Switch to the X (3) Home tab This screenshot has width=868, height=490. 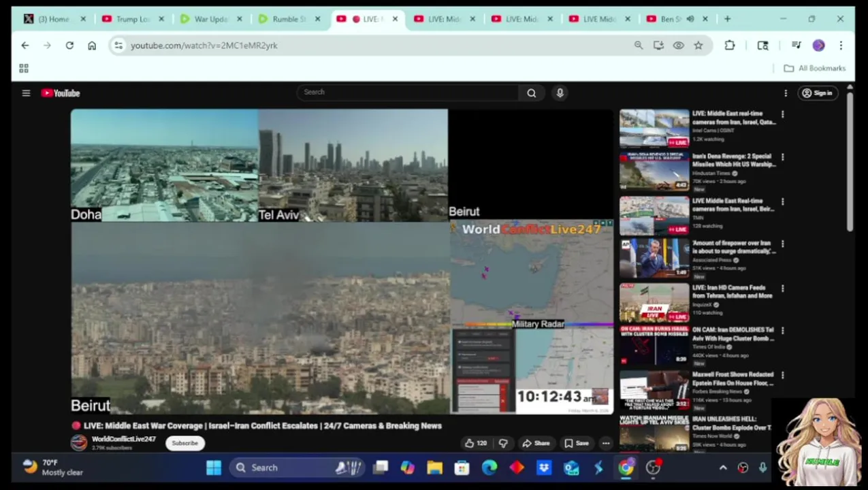[x=54, y=19]
